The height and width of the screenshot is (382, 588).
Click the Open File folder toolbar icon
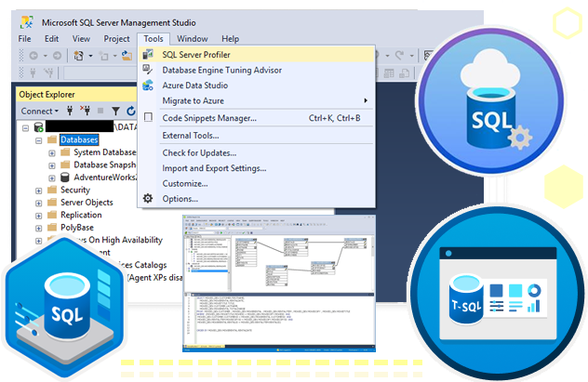coord(127,56)
